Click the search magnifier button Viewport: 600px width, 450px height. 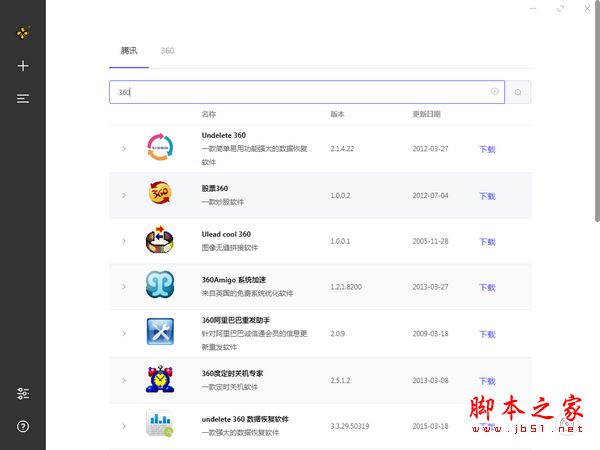click(518, 92)
